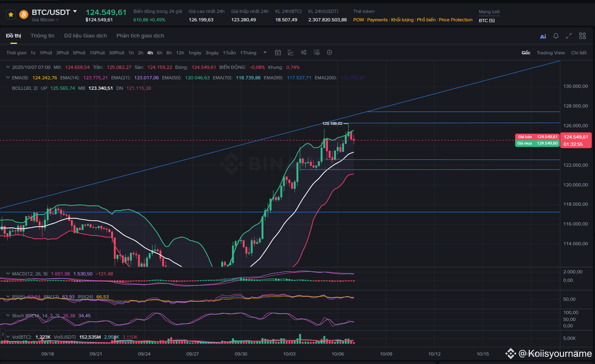595x364 pixels.
Task: Click the 126.199,63 high price marker
Action: pos(332,124)
